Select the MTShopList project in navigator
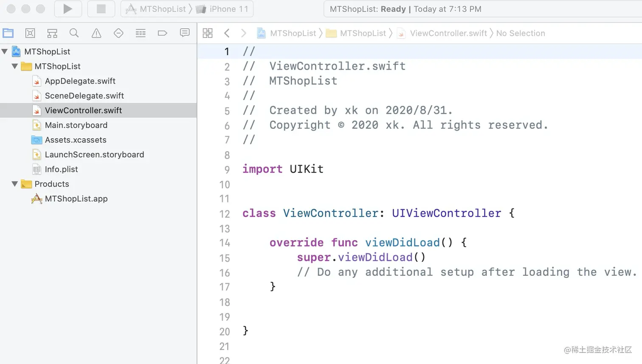 pyautogui.click(x=47, y=51)
